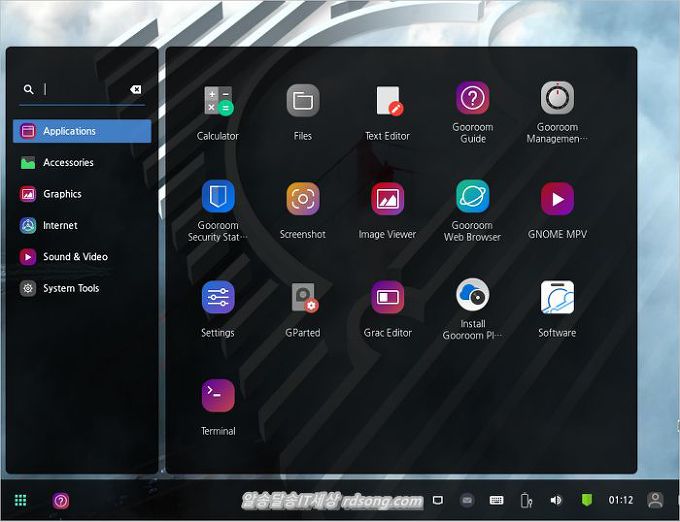
Task: Switch to the Internet category
Action: pos(60,226)
